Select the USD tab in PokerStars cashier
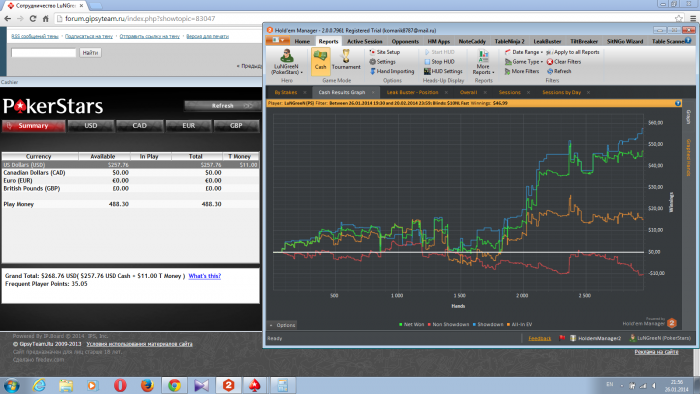 91,126
